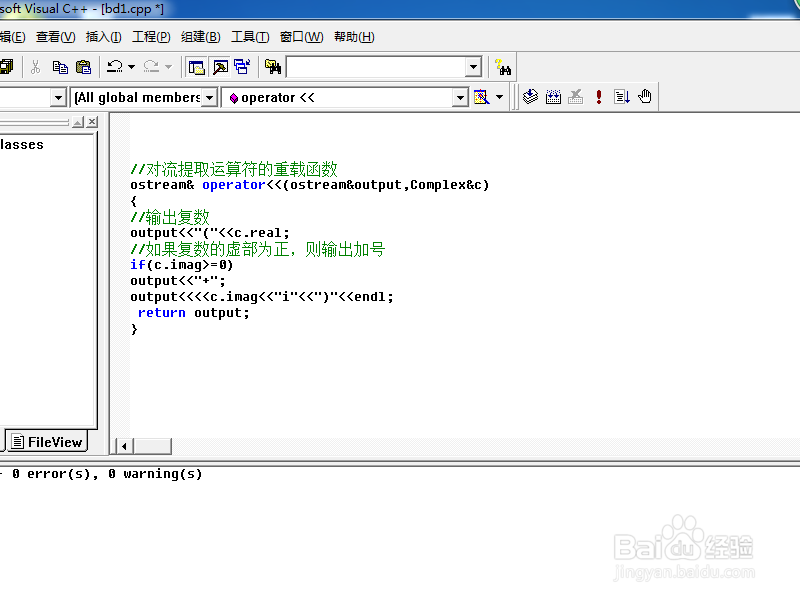Click the Find in Files icon
Viewport: 800px width, 600px height.
[273, 67]
